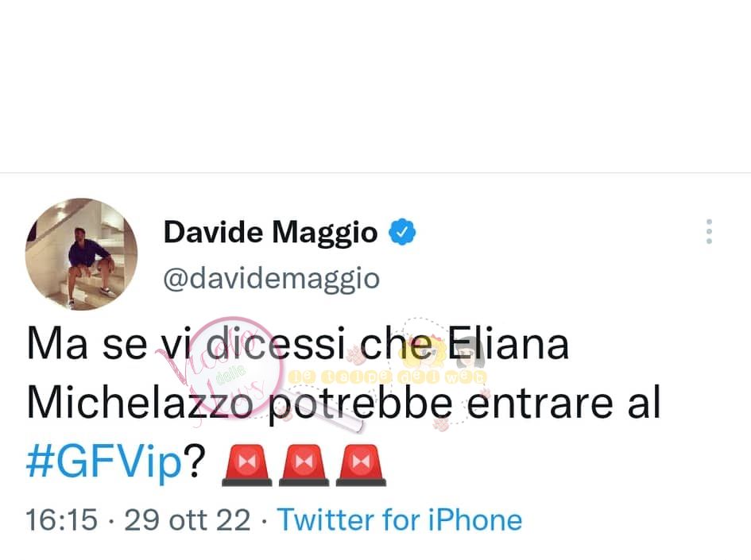Click the 29 ott 22 date
This screenshot has width=751, height=560.
[188, 519]
